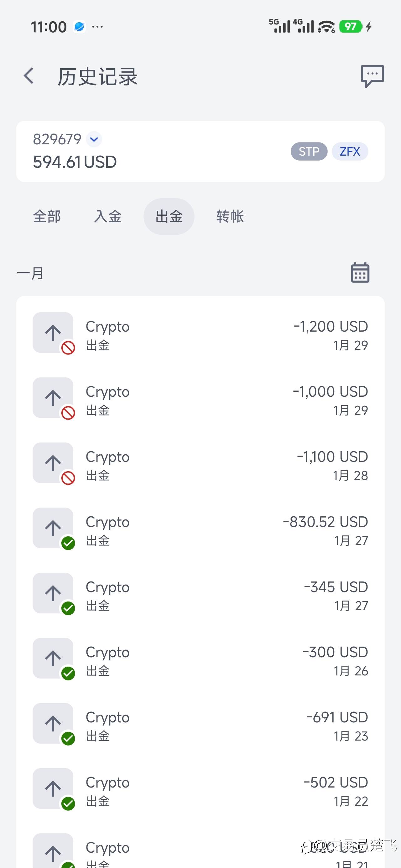
Task: Tap the STP account type badge
Action: 309,152
